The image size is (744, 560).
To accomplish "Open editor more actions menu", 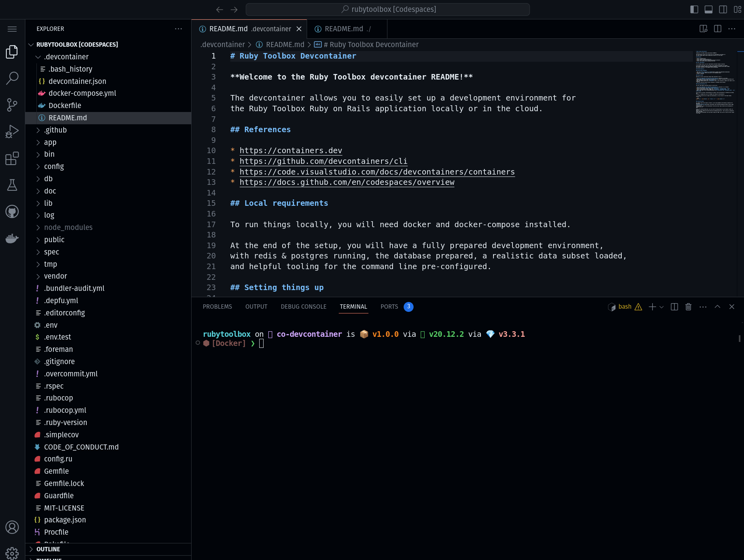I will click(732, 29).
